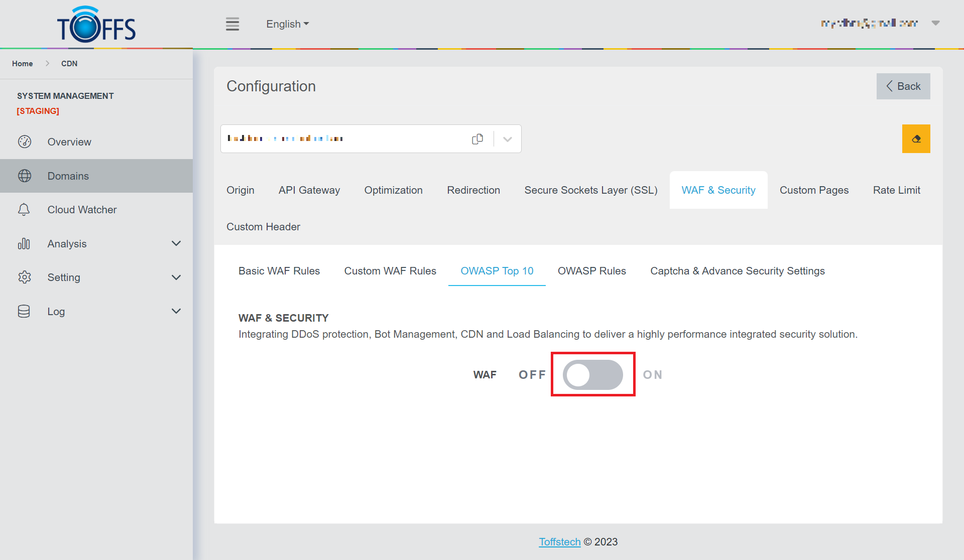
Task: Select the Domains globe icon
Action: tap(25, 176)
